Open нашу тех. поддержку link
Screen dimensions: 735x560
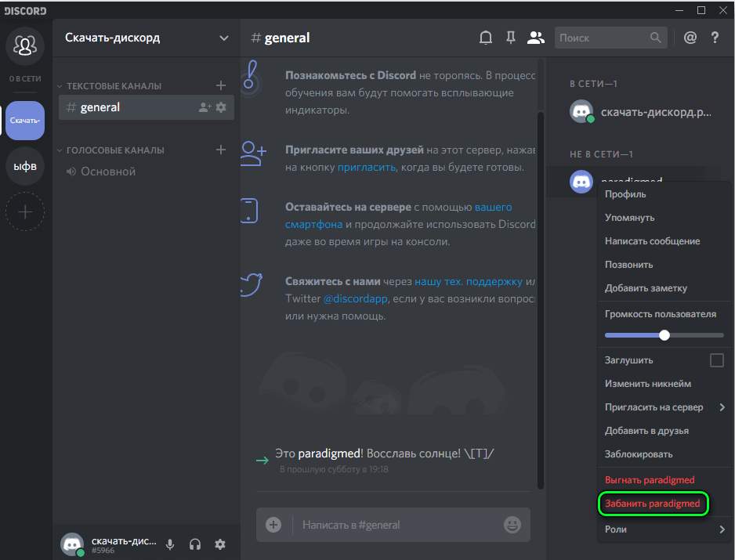[469, 281]
